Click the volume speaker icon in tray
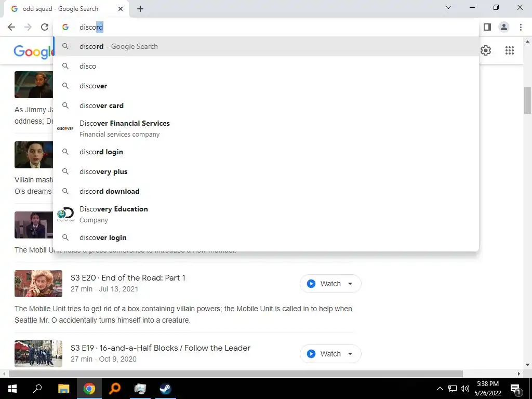Screen dimensions: 532x399 (x=465, y=389)
